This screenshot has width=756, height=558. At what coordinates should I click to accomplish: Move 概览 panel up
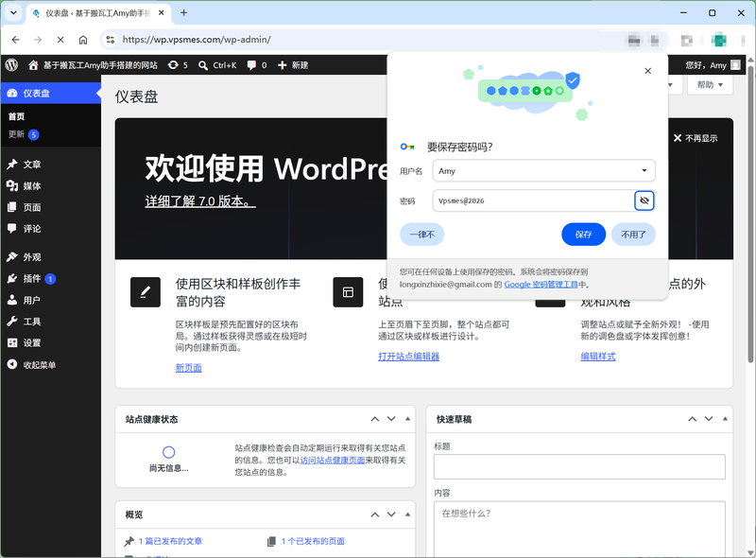point(374,514)
